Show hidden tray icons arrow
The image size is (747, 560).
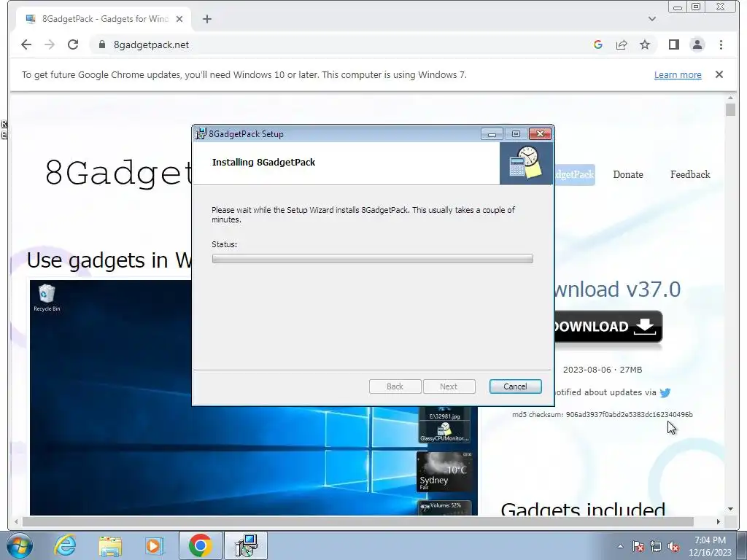point(620,546)
